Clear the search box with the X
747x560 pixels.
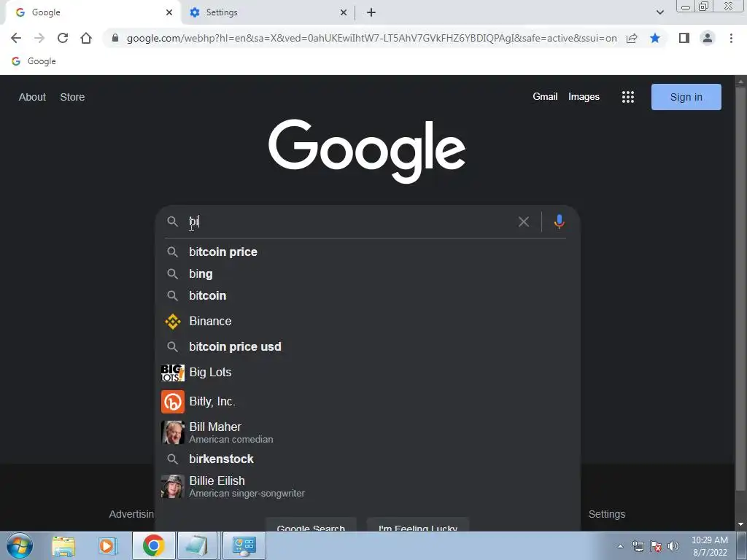click(524, 222)
